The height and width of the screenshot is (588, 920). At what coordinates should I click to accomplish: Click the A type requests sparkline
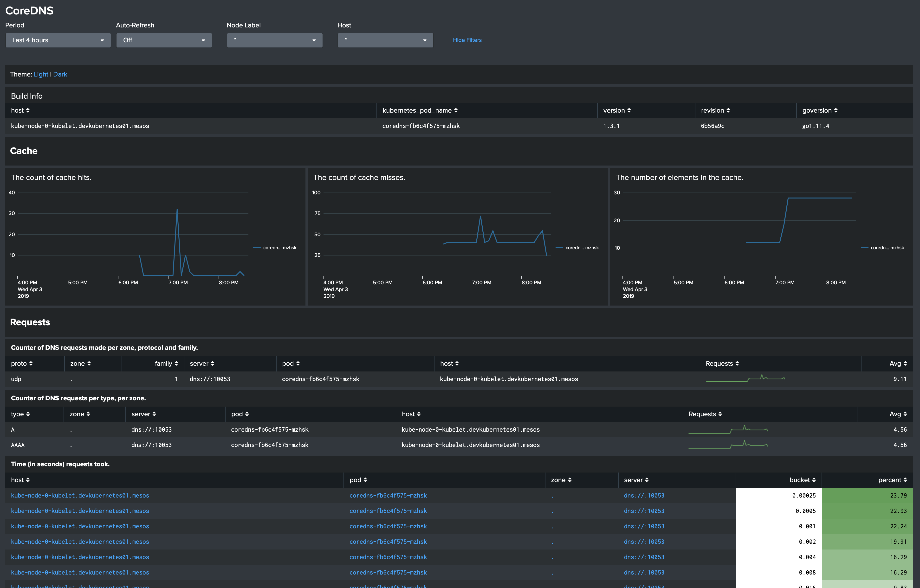[728, 429]
